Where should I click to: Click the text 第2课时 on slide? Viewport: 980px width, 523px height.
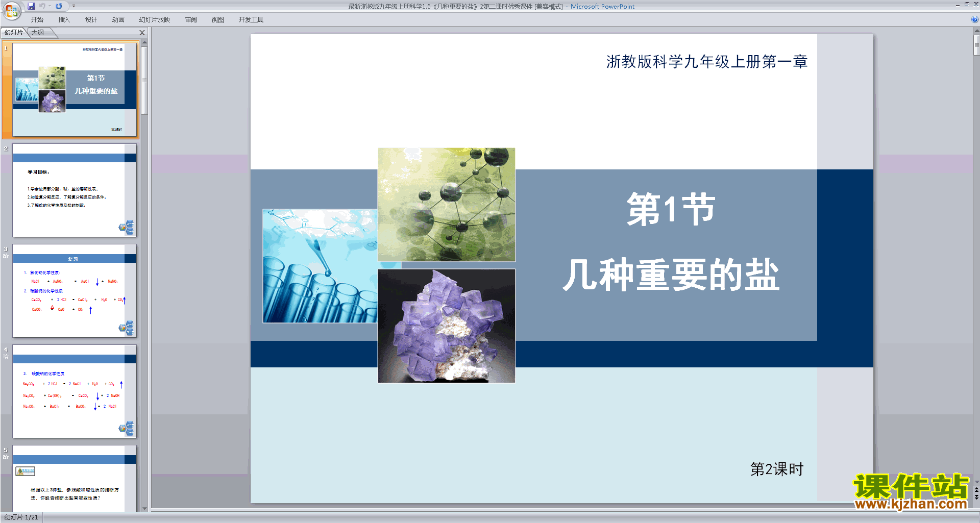[x=777, y=469]
